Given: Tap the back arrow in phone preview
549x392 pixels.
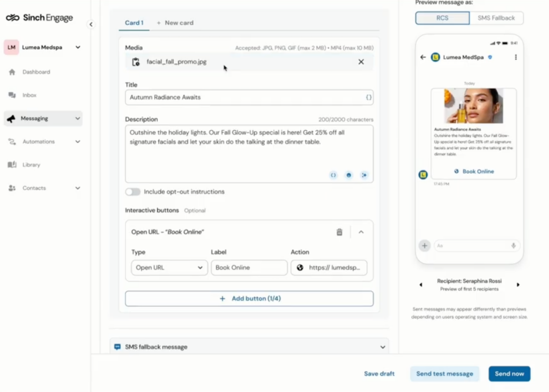Looking at the screenshot, I should pyautogui.click(x=423, y=57).
